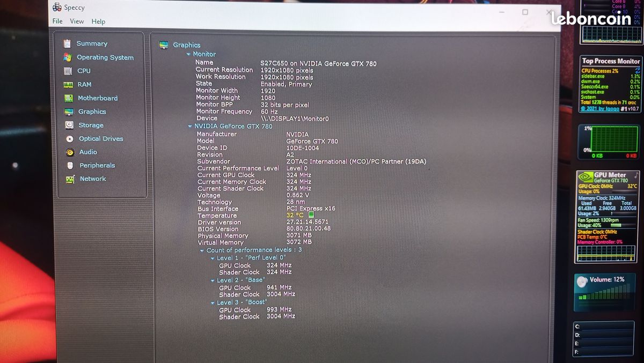Select the Subvendor ZOTAC International value
This screenshot has height=363, width=644.
coord(356,161)
